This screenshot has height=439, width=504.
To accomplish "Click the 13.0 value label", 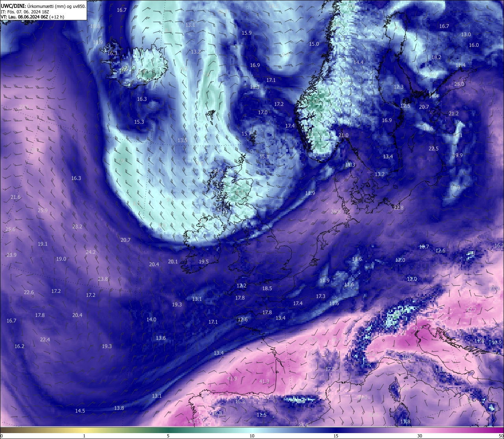I will (x=466, y=35).
